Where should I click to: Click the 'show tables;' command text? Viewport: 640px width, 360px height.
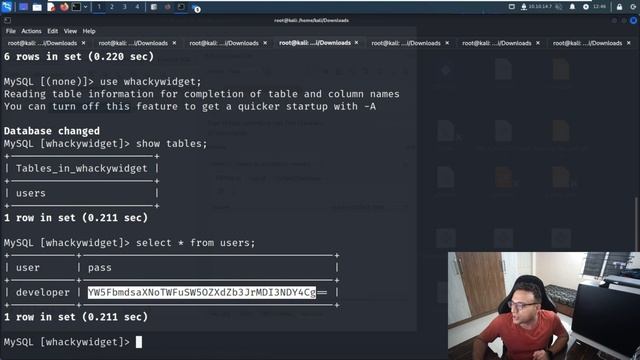(171, 144)
